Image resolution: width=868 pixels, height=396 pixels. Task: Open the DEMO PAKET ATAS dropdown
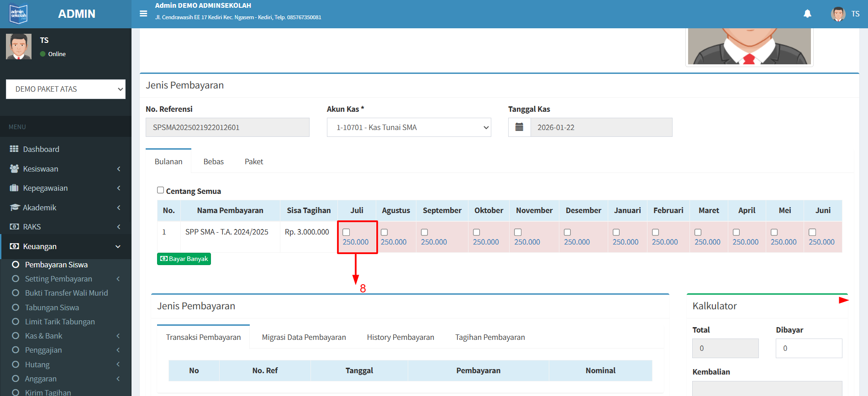66,89
